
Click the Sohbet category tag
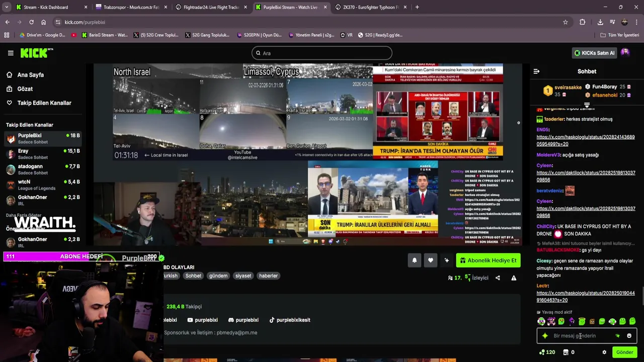click(193, 276)
